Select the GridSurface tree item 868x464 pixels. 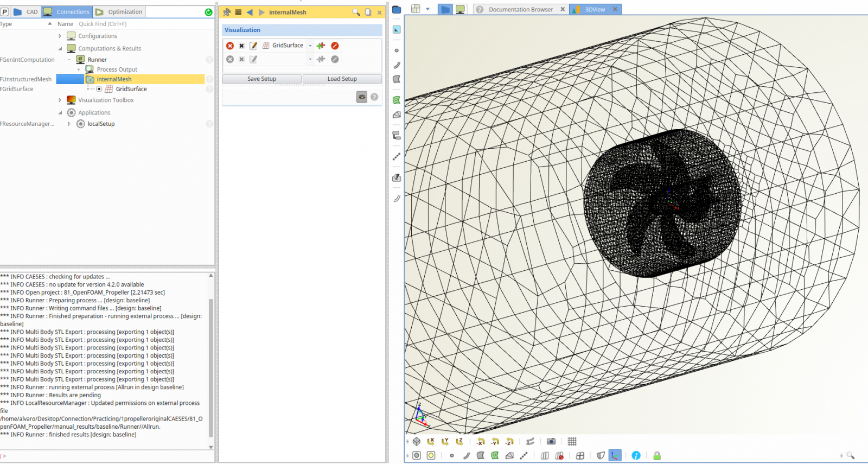coord(131,89)
